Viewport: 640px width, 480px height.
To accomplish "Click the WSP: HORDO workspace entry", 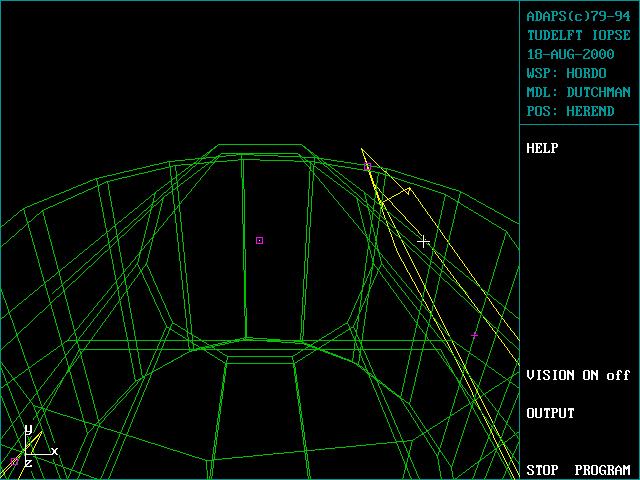I will 566,73.
